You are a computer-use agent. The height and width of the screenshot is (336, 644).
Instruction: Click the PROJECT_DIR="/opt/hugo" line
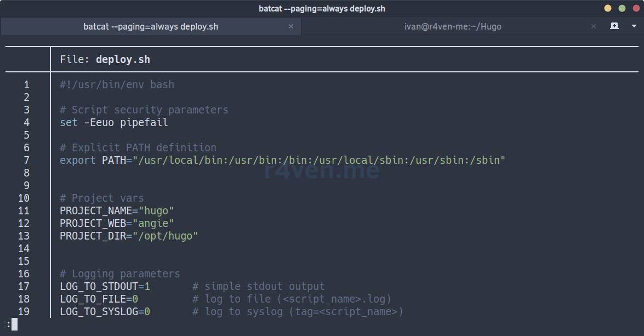click(128, 236)
